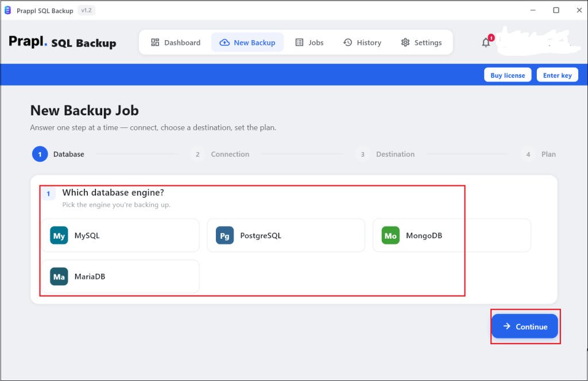
Task: Click the Database step indicator
Action: click(58, 154)
